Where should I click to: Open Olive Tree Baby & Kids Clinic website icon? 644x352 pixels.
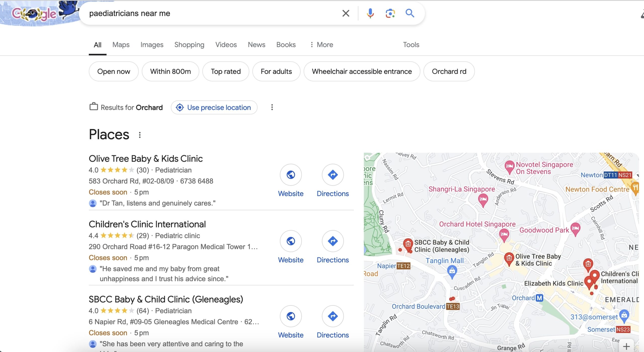pyautogui.click(x=291, y=175)
